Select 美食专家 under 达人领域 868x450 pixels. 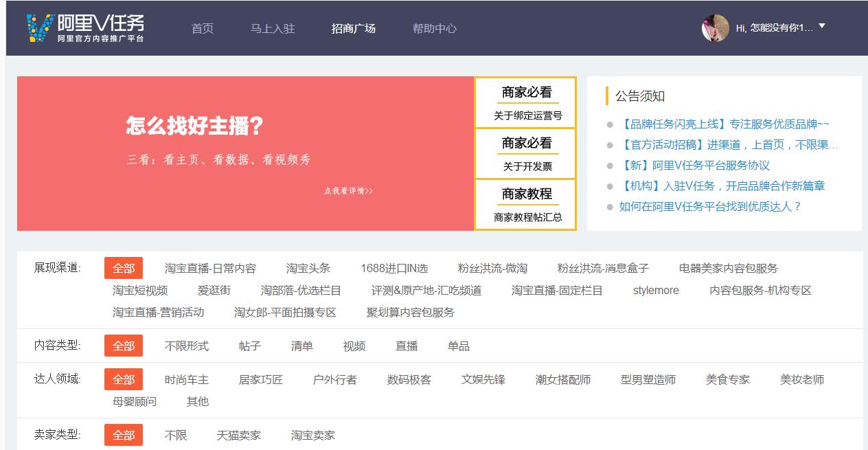click(727, 379)
